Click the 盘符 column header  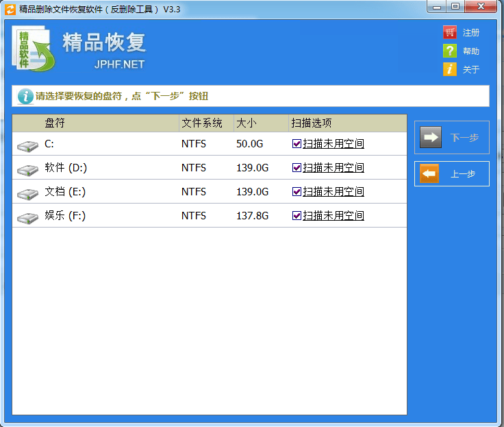55,123
